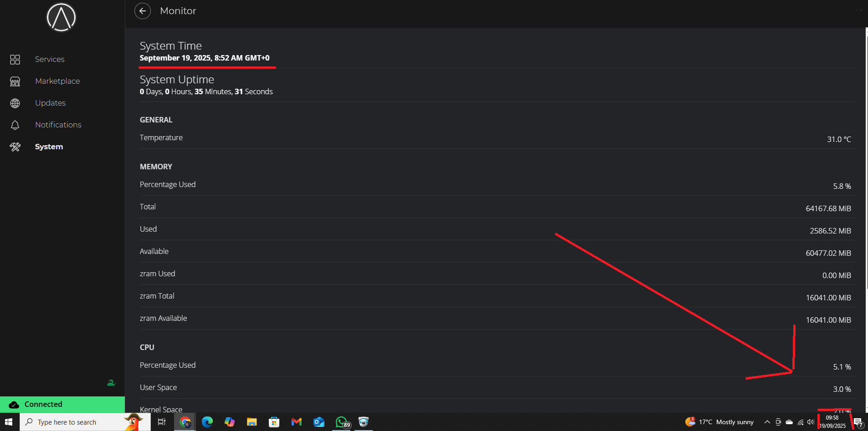
Task: Open the Windows notification center icon
Action: coord(858,422)
